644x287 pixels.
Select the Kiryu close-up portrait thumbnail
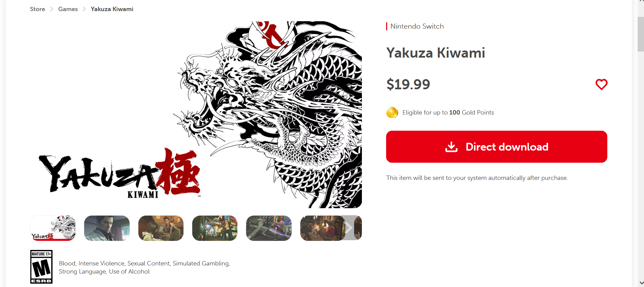[107, 228]
